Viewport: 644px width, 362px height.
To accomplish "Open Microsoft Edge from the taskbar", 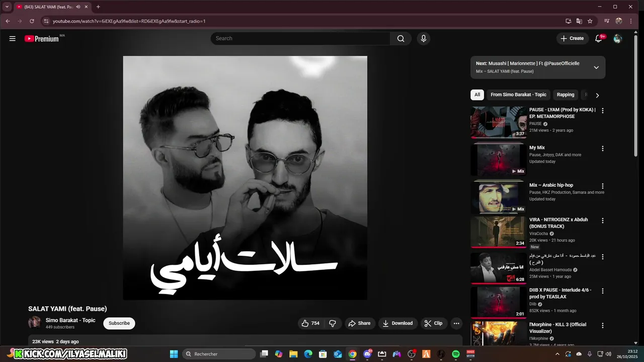I will (308, 354).
